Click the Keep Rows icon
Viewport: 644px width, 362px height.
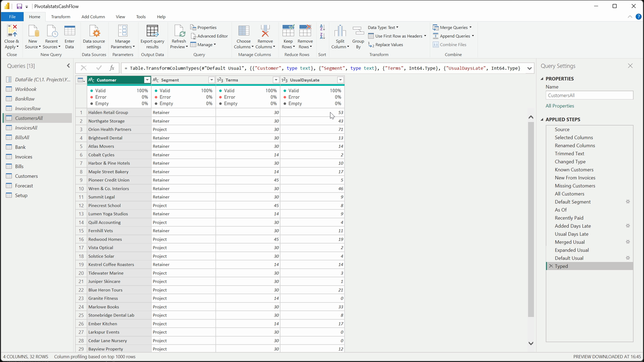point(288,31)
